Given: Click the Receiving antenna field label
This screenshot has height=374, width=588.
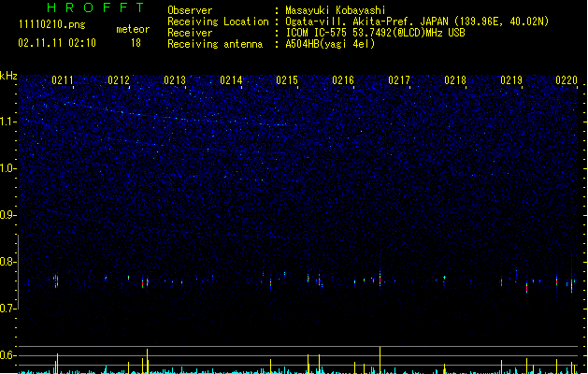Looking at the screenshot, I should [215, 44].
